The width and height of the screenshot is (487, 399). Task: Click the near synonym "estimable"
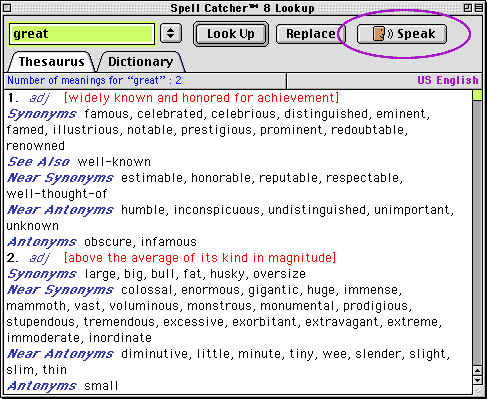(x=152, y=178)
